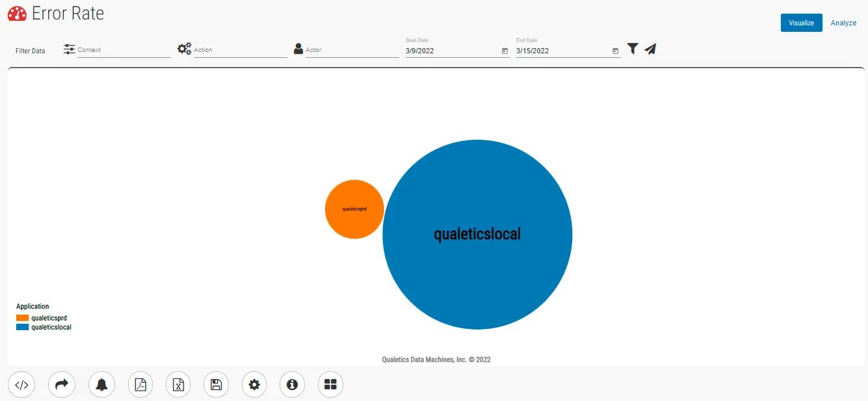The height and width of the screenshot is (401, 868).
Task: Click the Action filter input
Action: point(240,50)
